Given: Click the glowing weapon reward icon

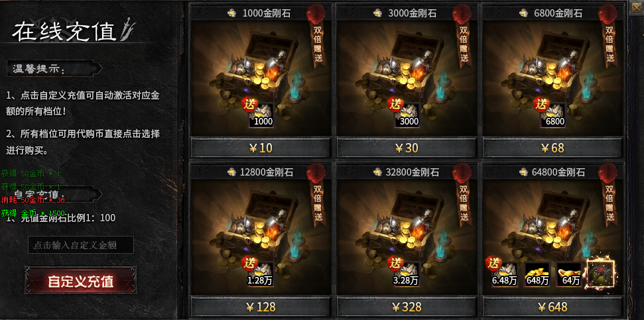Looking at the screenshot, I should (601, 273).
